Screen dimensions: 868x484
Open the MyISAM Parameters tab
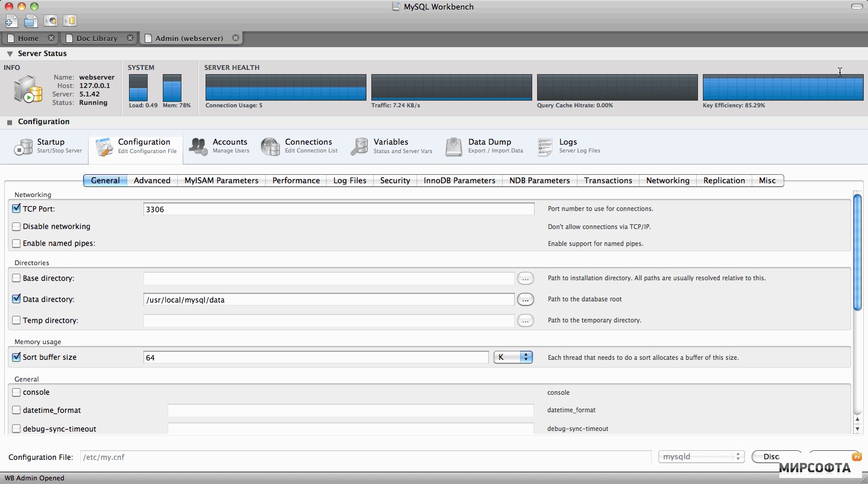tap(221, 180)
